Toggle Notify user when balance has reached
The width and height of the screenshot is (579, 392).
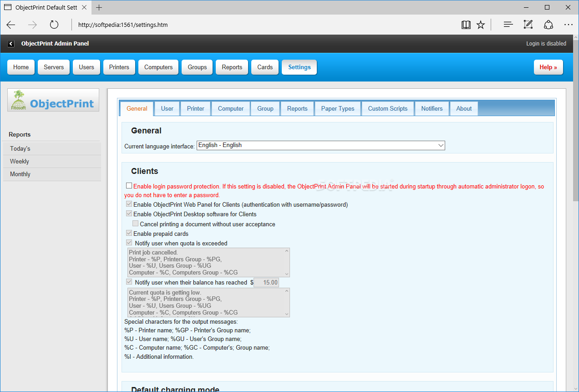[129, 282]
